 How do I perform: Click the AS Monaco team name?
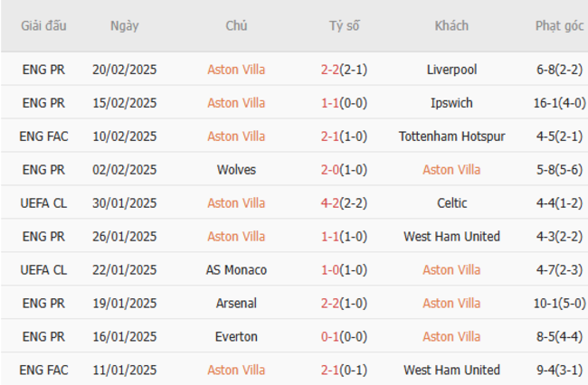[236, 270]
